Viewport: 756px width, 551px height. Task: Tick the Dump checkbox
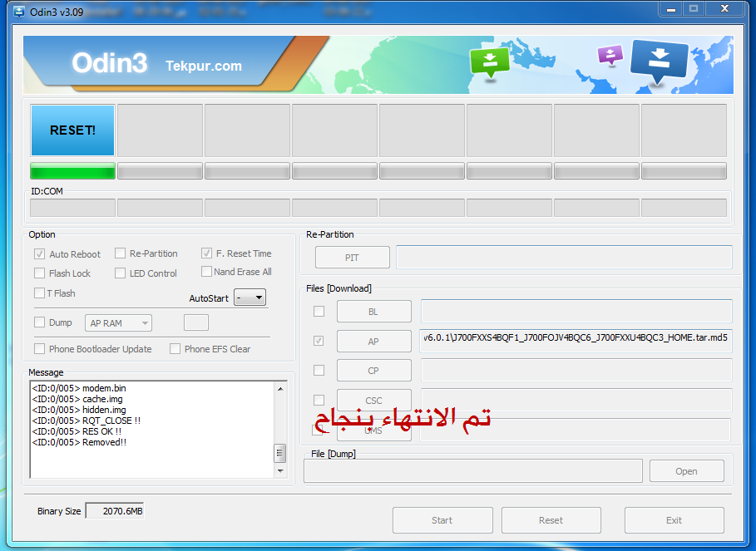(x=40, y=322)
